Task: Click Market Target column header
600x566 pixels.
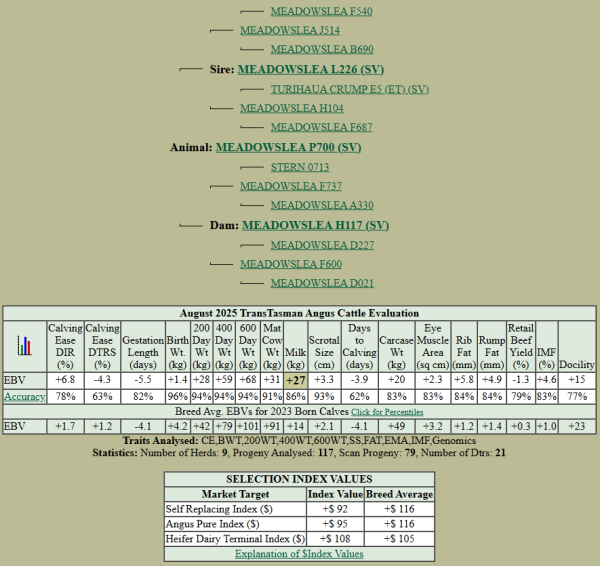Action: coord(235,494)
